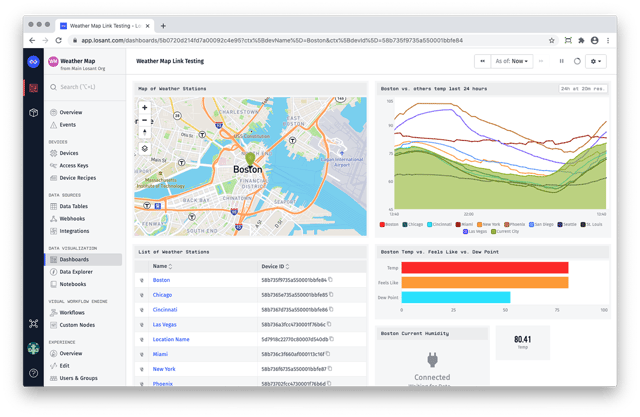
Task: Copy the Chicago device ID
Action: pos(331,294)
